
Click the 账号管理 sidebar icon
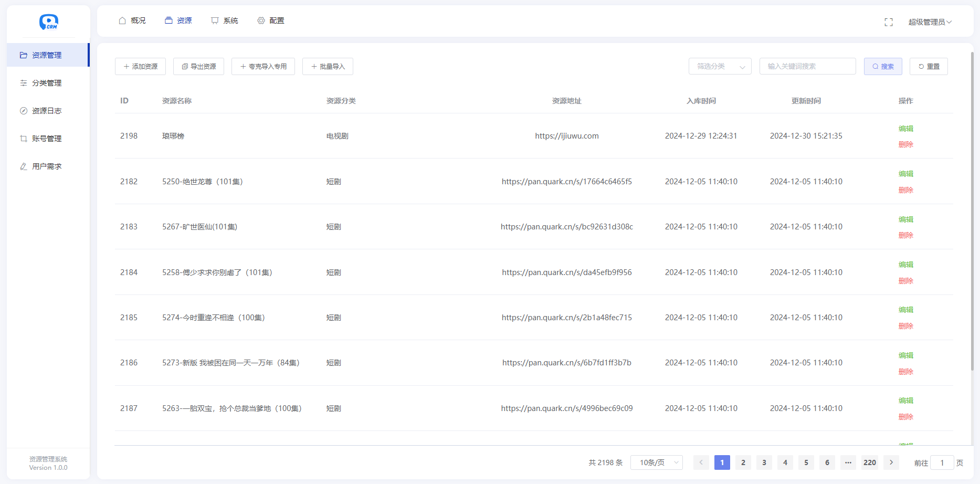pyautogui.click(x=23, y=139)
